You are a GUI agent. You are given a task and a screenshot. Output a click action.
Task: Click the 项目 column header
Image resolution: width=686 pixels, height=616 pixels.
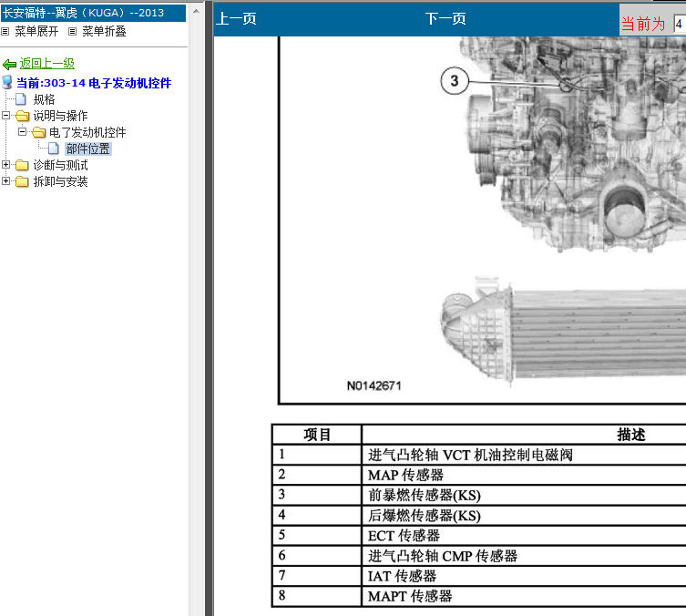click(317, 435)
